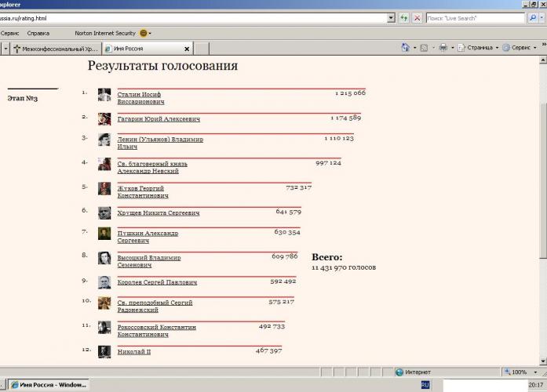Click the Print icon in toolbar
Image resolution: width=547 pixels, height=392 pixels.
tap(443, 48)
